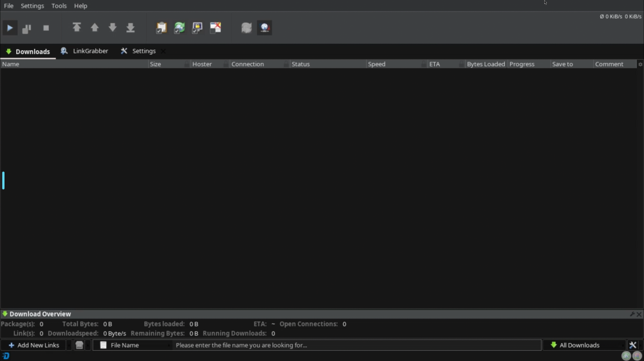Click the speed meter showing 0 KiB/s
The image size is (644, 361).
[621, 17]
